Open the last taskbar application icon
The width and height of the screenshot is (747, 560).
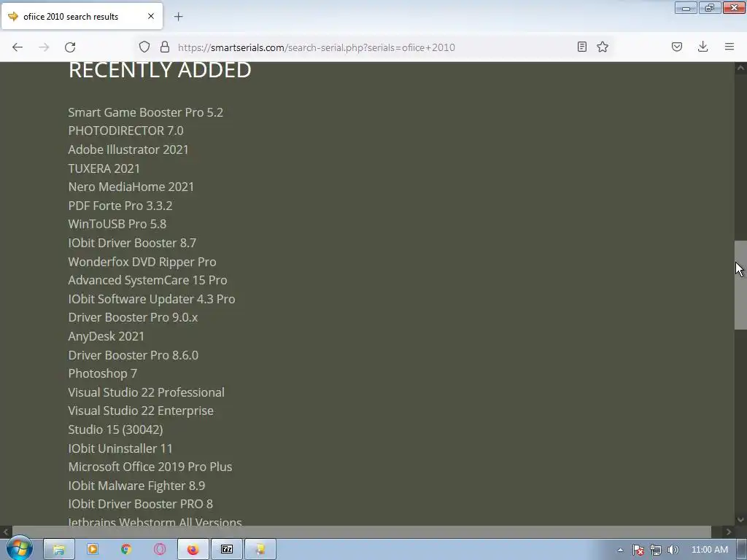tap(260, 550)
